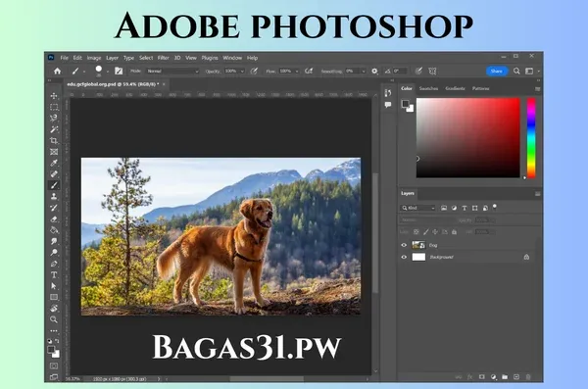Open the Opacity dropdown arrow

point(242,72)
